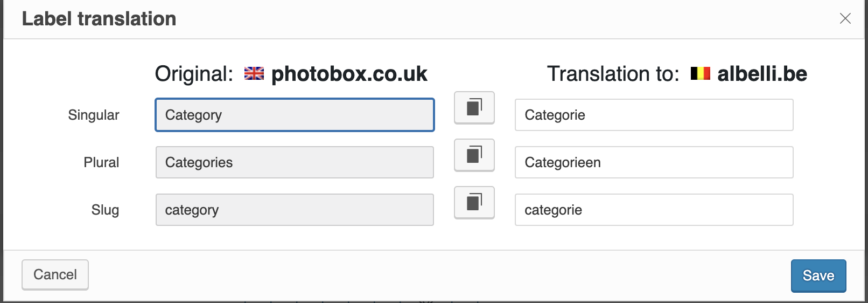Screen dimensions: 868x303
Task: Cancel the label translation
Action: pyautogui.click(x=55, y=275)
